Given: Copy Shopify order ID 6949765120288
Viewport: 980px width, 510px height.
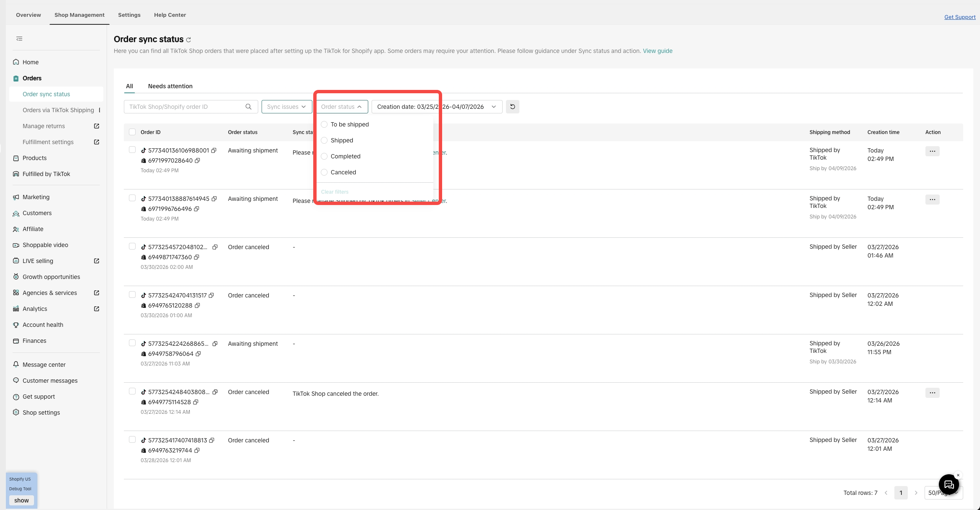Looking at the screenshot, I should coord(197,305).
